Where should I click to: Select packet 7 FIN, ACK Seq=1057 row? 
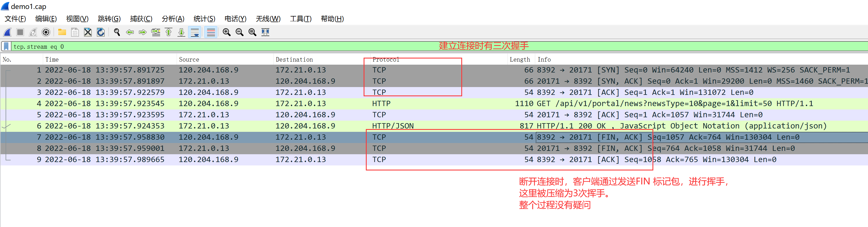pyautogui.click(x=434, y=137)
